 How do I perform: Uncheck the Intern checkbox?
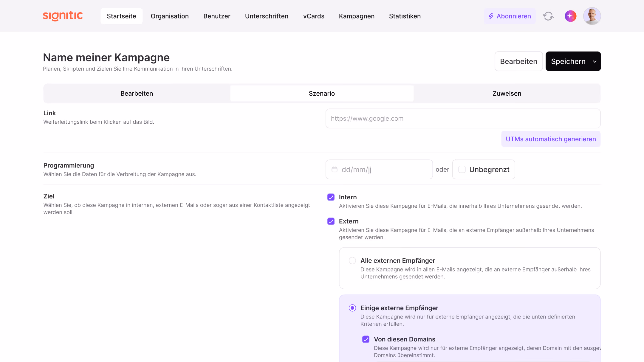(331, 197)
